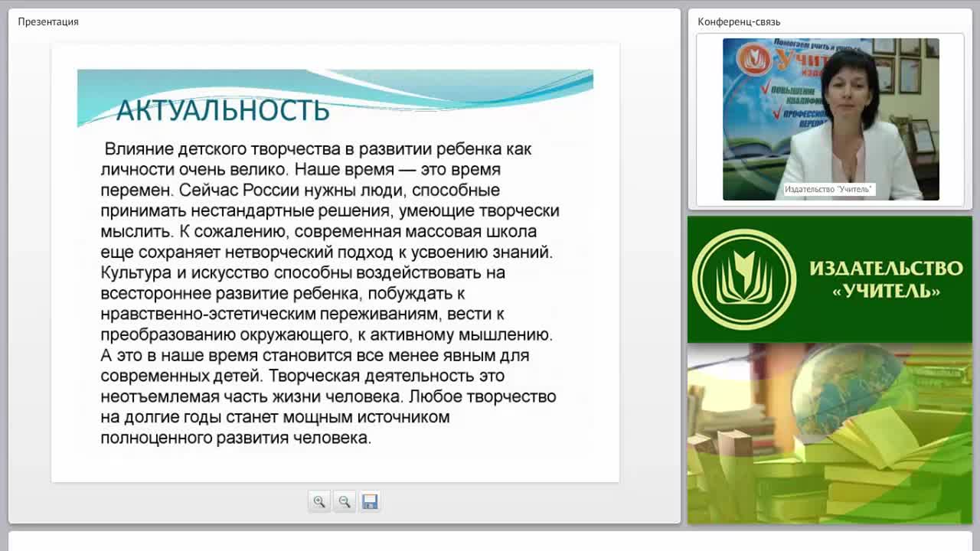Zoom in on the presentation slide
This screenshot has width=980, height=551.
(319, 502)
